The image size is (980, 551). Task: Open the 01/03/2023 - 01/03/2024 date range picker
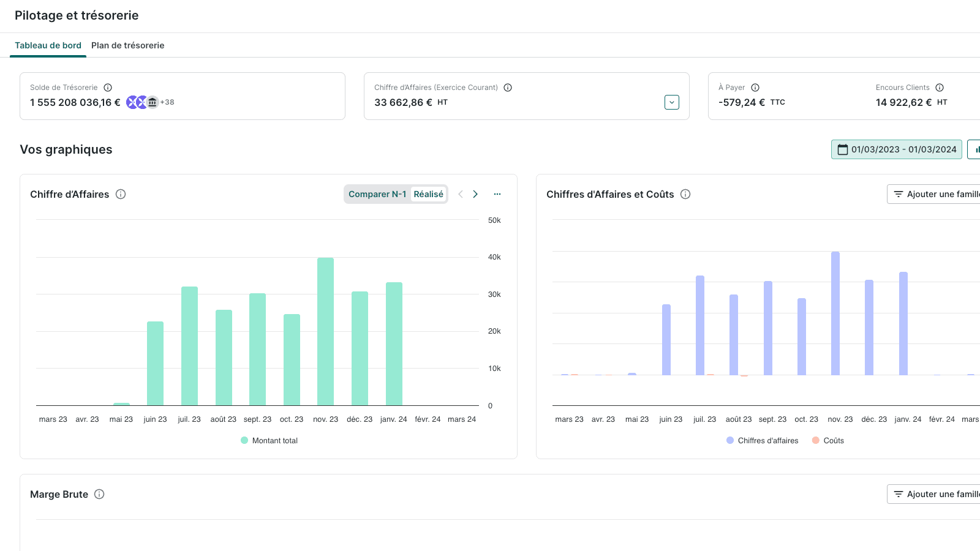point(896,149)
